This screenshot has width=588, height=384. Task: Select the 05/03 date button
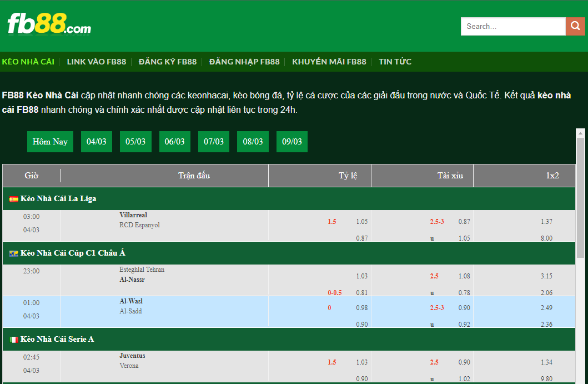coord(135,142)
